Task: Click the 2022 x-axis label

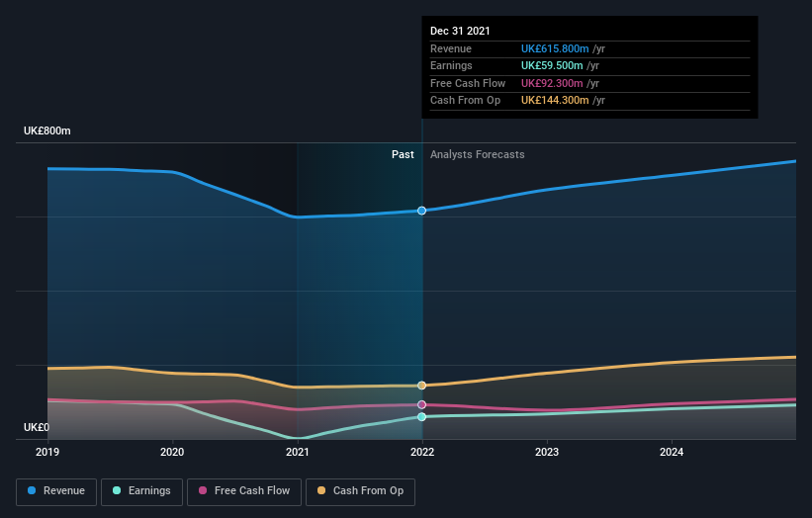Action: tap(422, 453)
